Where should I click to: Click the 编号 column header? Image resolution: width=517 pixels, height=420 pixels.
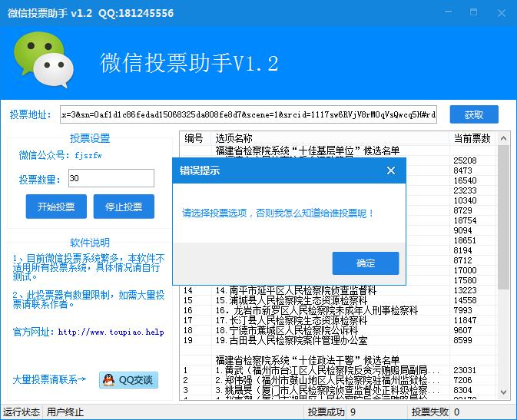click(195, 137)
